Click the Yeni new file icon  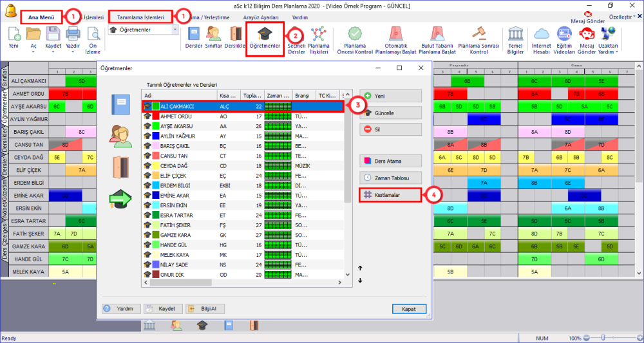[x=14, y=34]
